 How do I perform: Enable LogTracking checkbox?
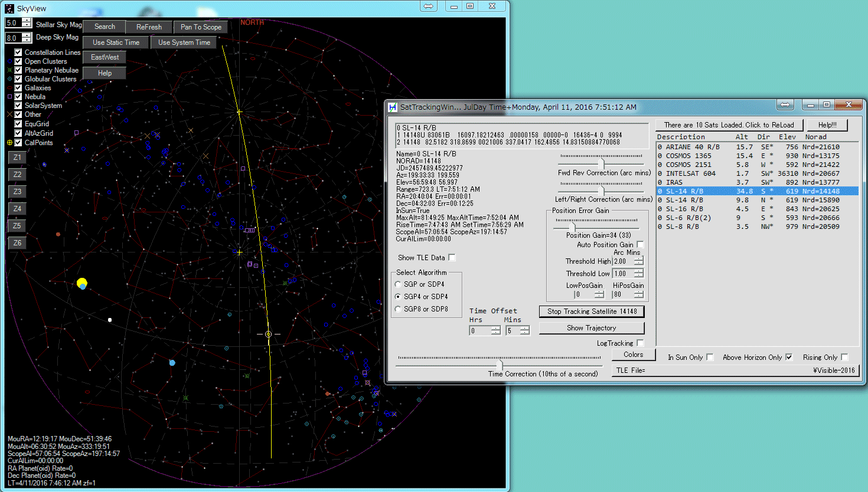point(640,343)
